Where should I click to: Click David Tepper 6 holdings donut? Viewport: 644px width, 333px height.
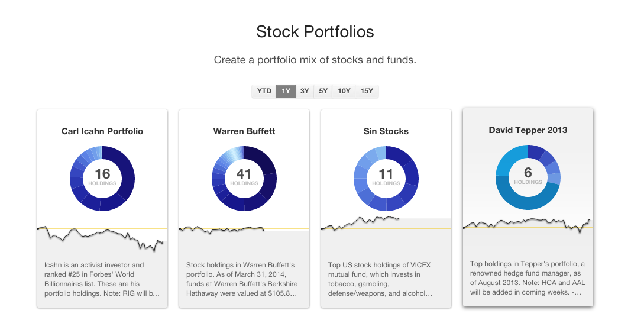click(528, 177)
